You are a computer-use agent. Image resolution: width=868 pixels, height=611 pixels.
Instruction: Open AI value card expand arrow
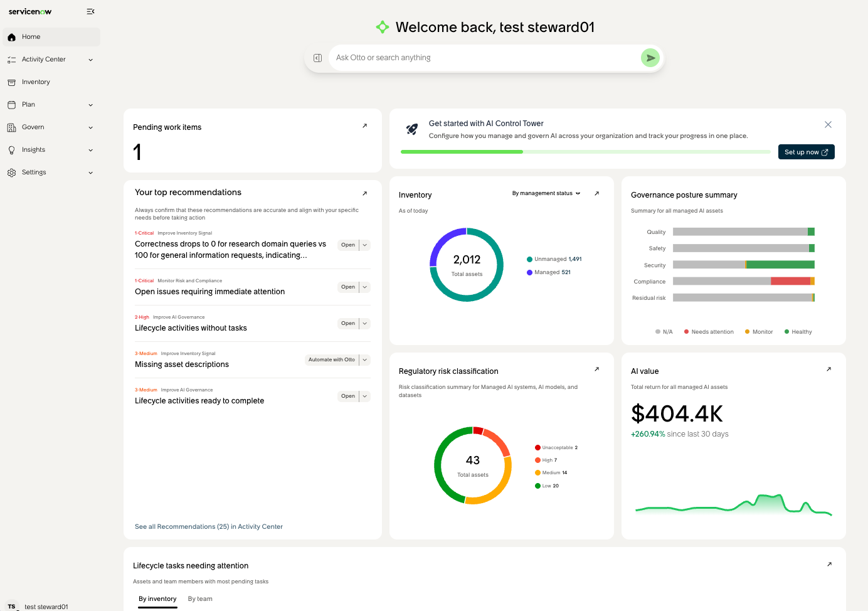pos(828,369)
